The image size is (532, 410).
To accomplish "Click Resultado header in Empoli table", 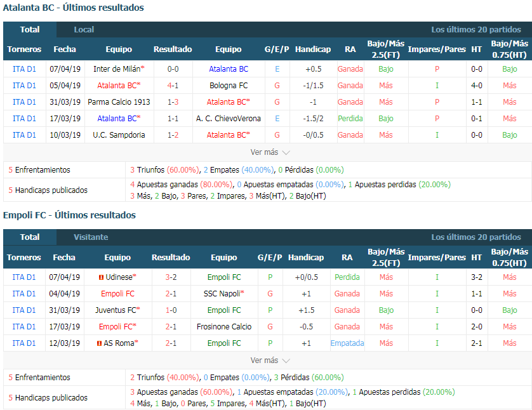I will click(171, 258).
